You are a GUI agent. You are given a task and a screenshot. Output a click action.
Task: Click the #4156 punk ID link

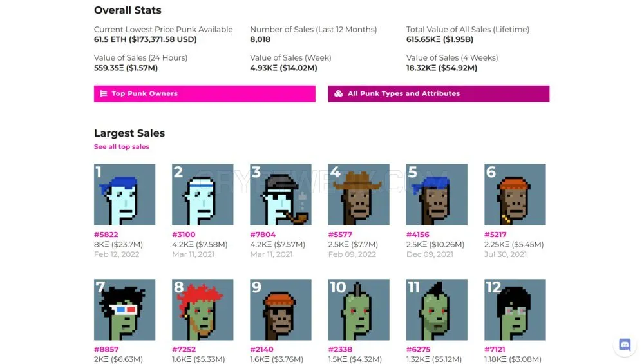[418, 235]
